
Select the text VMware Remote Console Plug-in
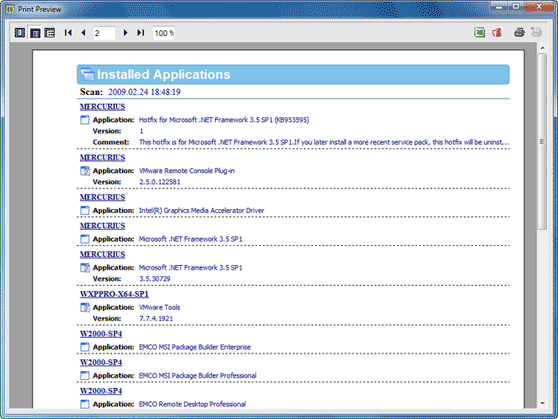tap(187, 171)
